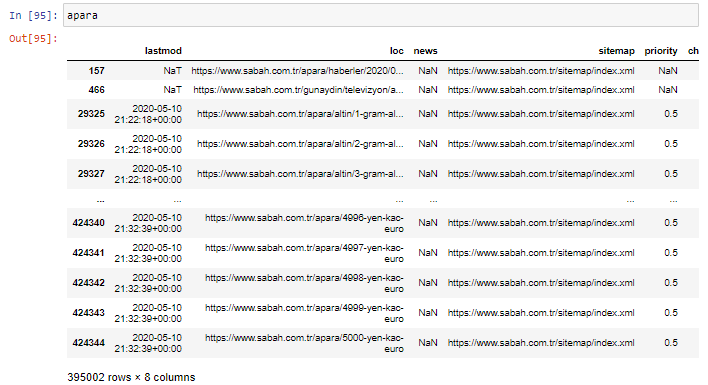
Task: Select row index 424340
Action: click(x=88, y=223)
